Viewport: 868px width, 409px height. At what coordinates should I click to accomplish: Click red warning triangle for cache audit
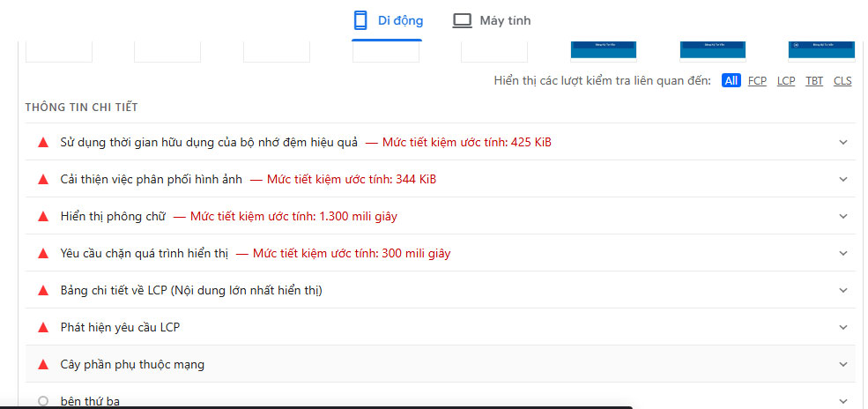(43, 142)
